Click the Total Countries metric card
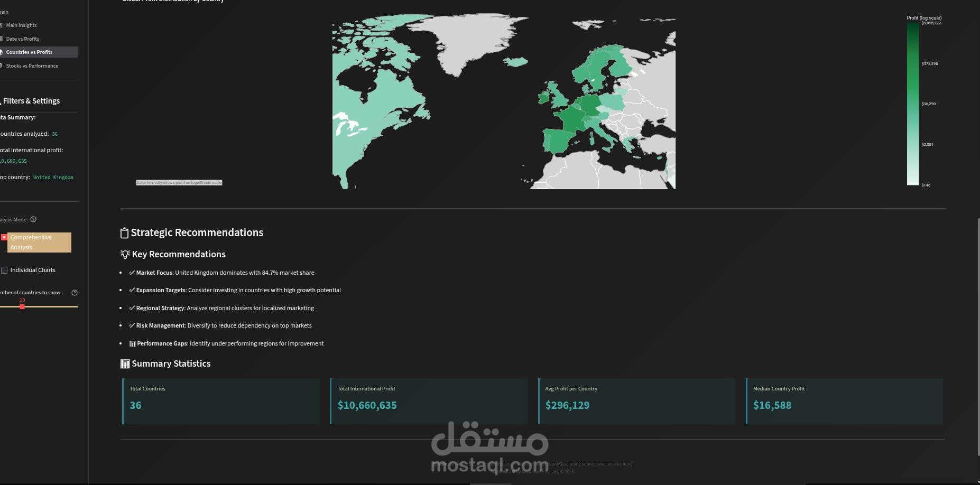Image resolution: width=980 pixels, height=485 pixels. [x=221, y=401]
